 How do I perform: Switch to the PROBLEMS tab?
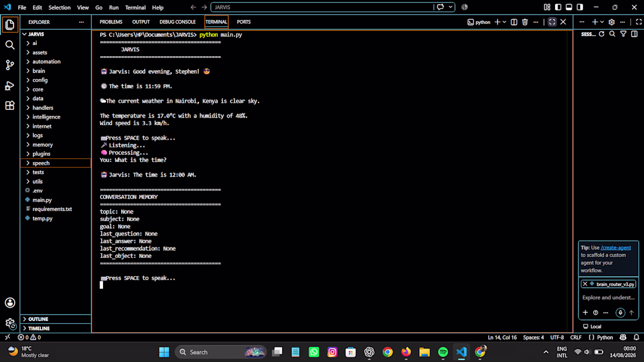(111, 22)
